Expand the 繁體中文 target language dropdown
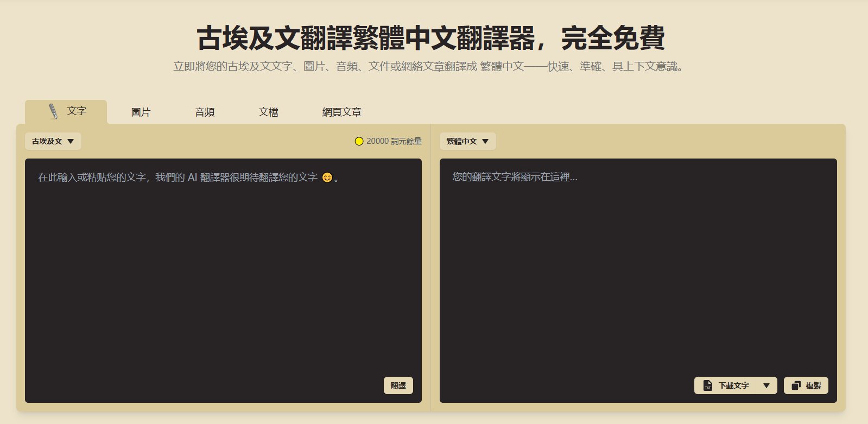Viewport: 868px width, 424px height. (467, 141)
